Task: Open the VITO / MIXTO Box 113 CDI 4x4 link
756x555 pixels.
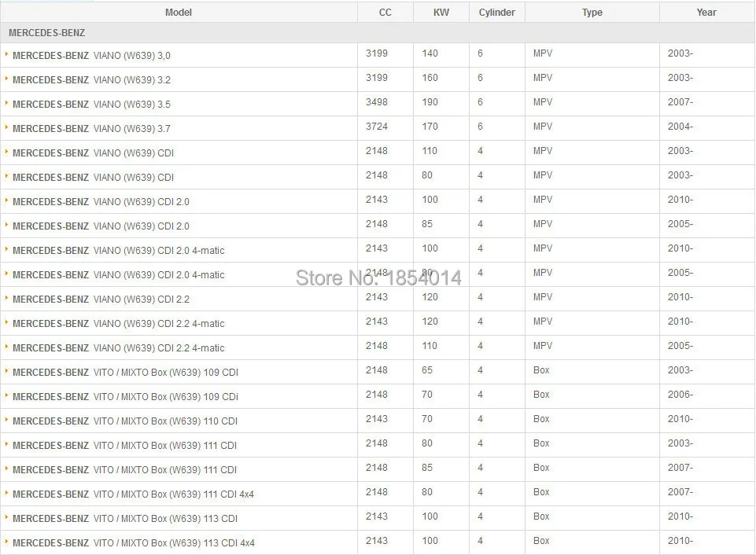Action: [x=134, y=543]
